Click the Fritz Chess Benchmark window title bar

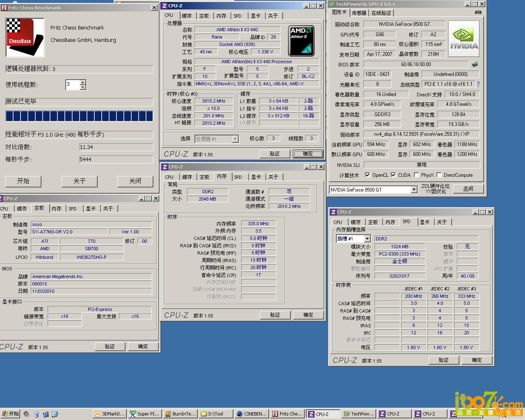tap(79, 7)
